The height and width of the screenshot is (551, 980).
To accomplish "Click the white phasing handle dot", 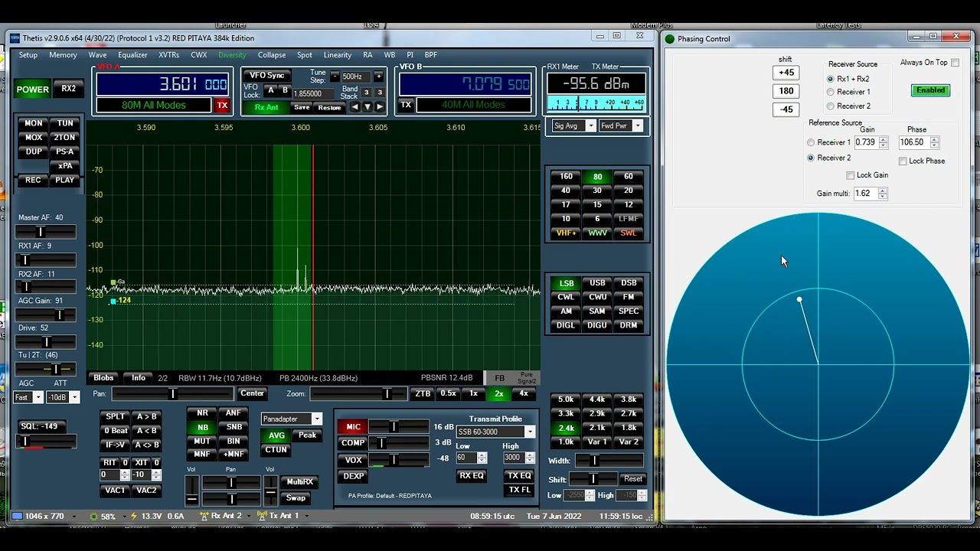I will [x=799, y=300].
